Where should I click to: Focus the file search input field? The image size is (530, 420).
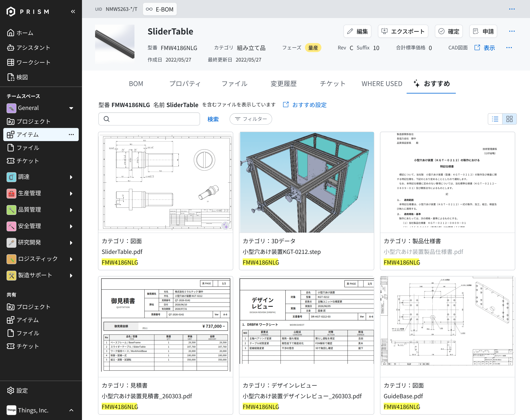pos(149,119)
